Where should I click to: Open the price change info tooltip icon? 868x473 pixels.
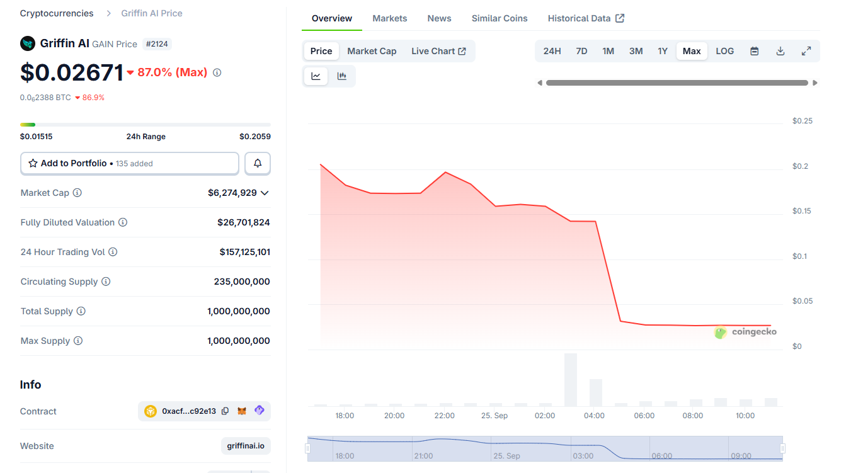tap(217, 73)
